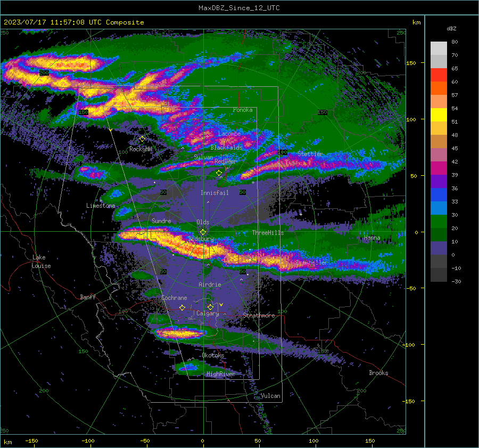Click the -30 value on dBZ legend
This screenshot has width=479, height=448.
(457, 282)
